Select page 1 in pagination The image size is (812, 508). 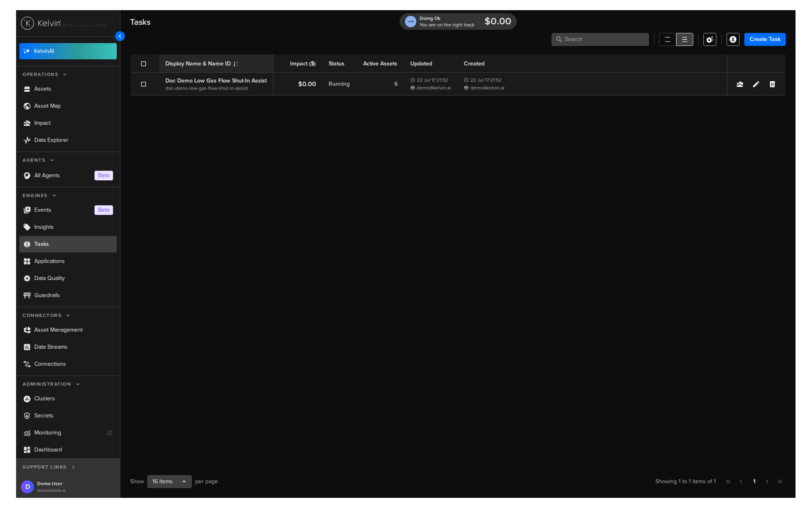pyautogui.click(x=754, y=481)
